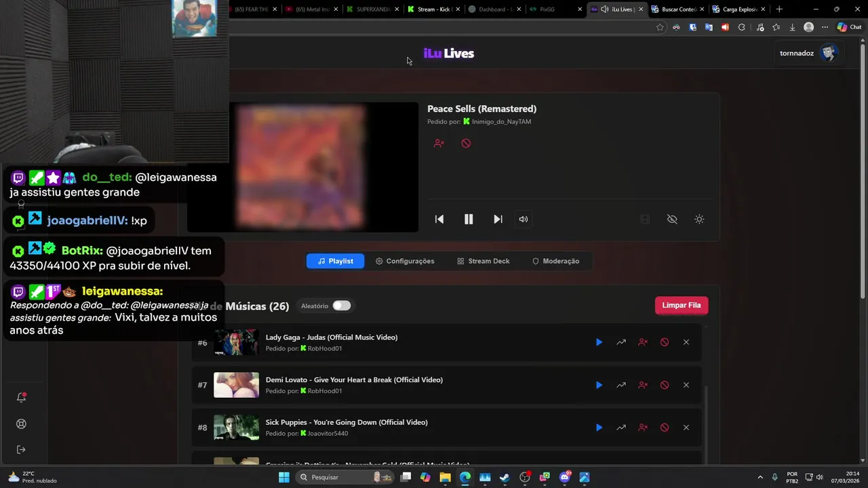Screen dimensions: 868x488
Task: Pause the current song
Action: (x=469, y=219)
